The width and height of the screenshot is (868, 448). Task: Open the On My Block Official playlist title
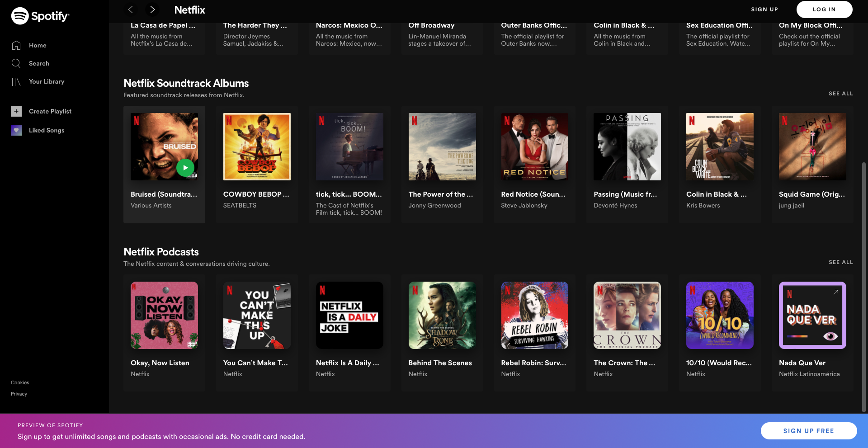pos(811,25)
